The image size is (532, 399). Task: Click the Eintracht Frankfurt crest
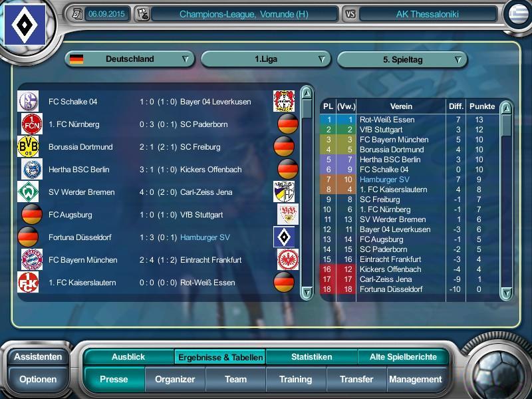click(x=288, y=259)
